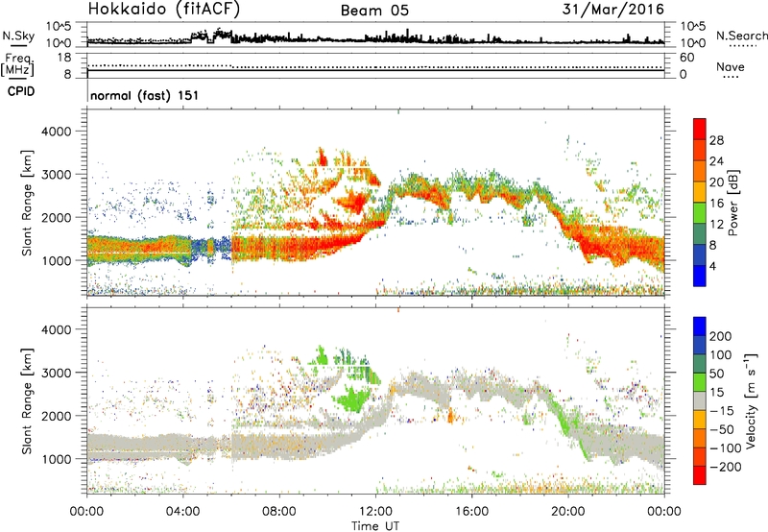This screenshot has width=768, height=532.
Task: Click the "12" value on the power colorbar
Action: point(716,225)
